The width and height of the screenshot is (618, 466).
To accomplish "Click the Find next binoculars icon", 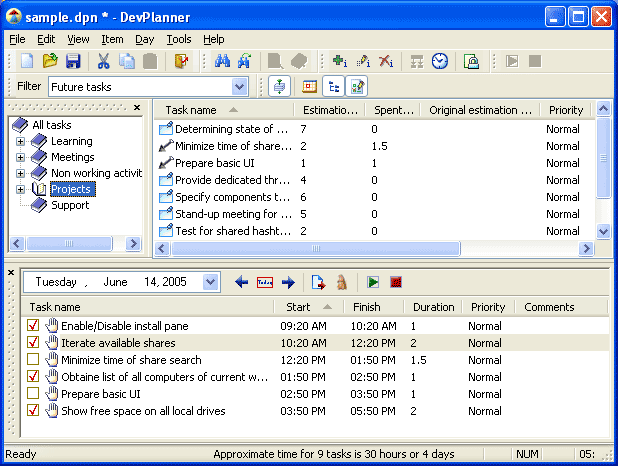I will click(x=245, y=61).
